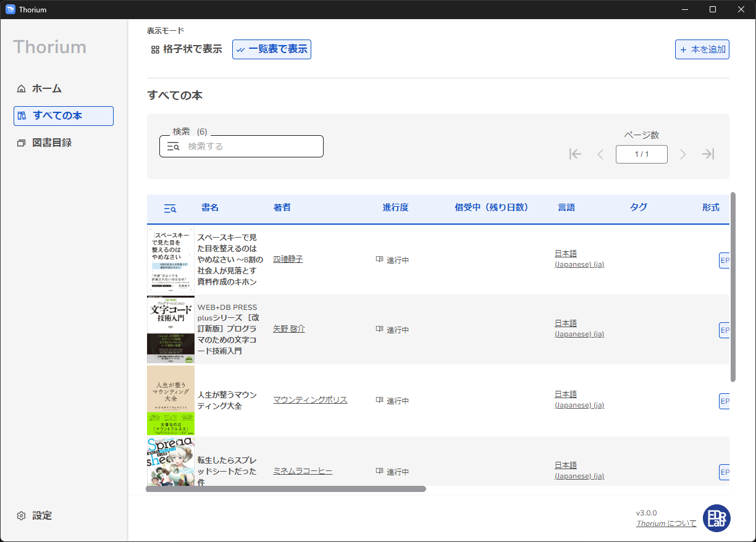Go to the last page using pagination icon
The image size is (756, 542).
pyautogui.click(x=708, y=154)
